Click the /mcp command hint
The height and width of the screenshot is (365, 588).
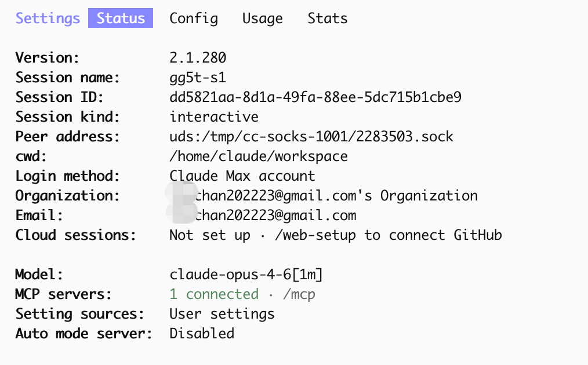click(299, 294)
